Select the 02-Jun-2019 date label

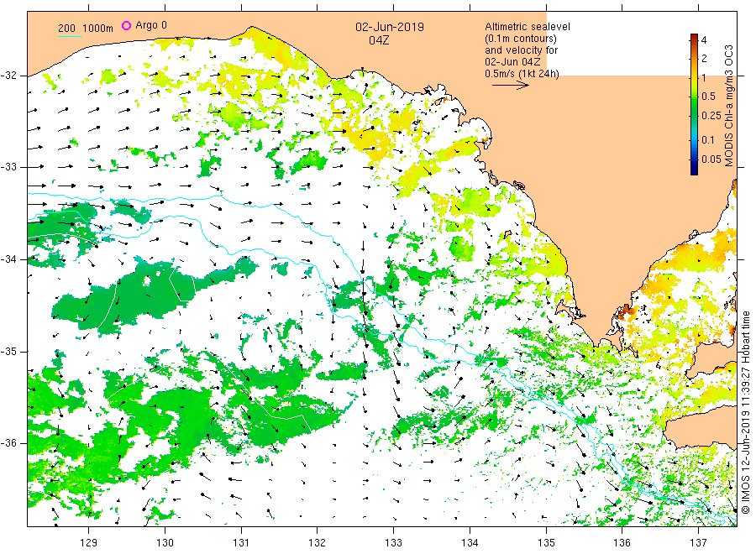pos(390,27)
